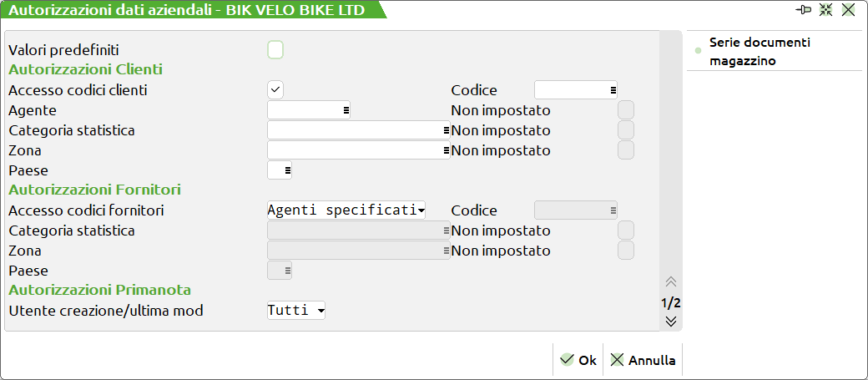868x380 pixels.
Task: Toggle Non impostato checkbox beside clients Zona
Action: point(626,150)
